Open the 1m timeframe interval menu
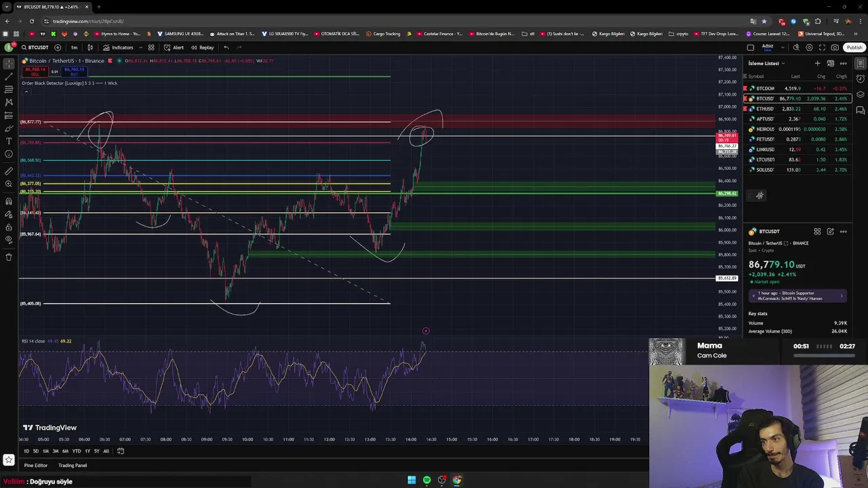 74,47
